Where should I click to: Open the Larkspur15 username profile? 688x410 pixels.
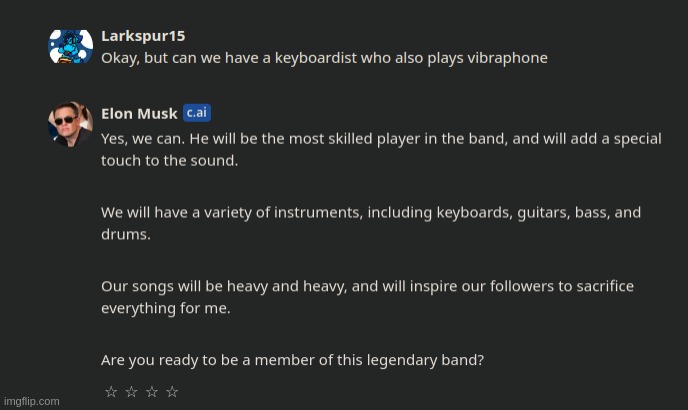(x=143, y=36)
